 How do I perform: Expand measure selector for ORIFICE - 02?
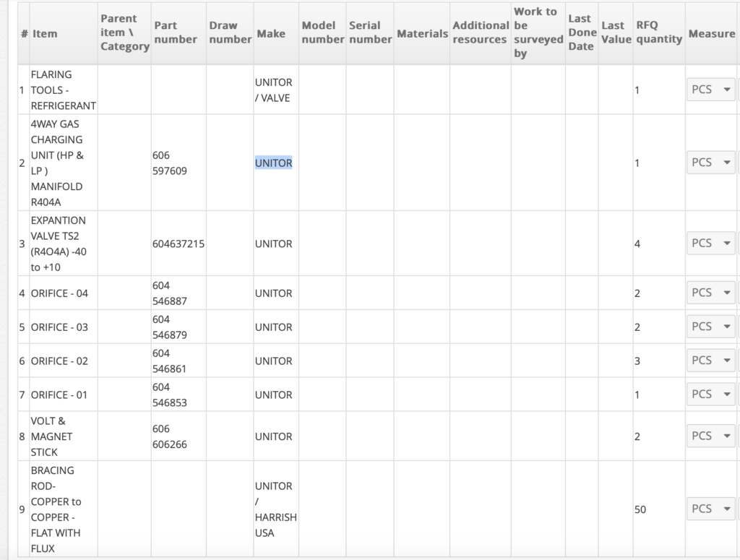pos(710,361)
